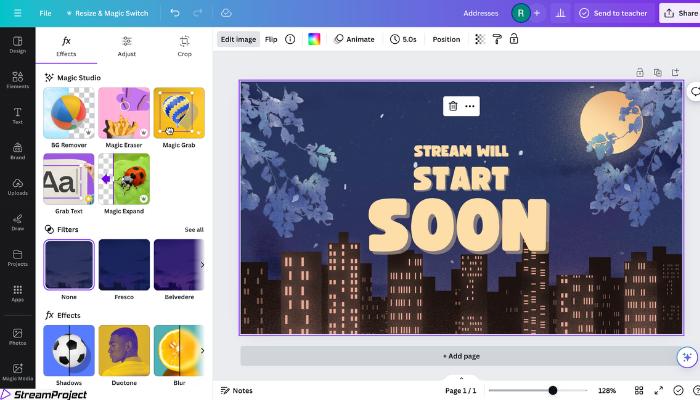Open the R user avatar
The image size is (700, 400).
[x=521, y=13]
